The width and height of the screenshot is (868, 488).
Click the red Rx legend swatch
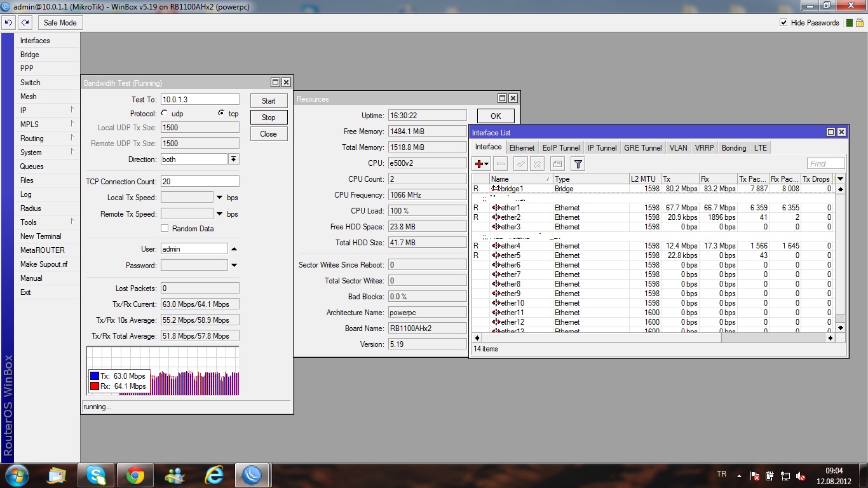[x=95, y=386]
